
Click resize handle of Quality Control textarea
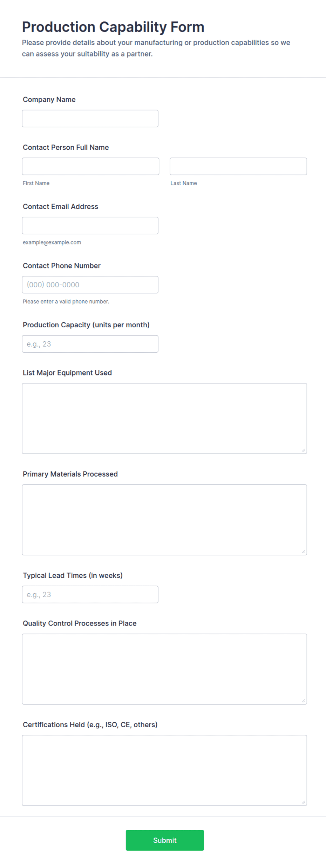coord(304,701)
